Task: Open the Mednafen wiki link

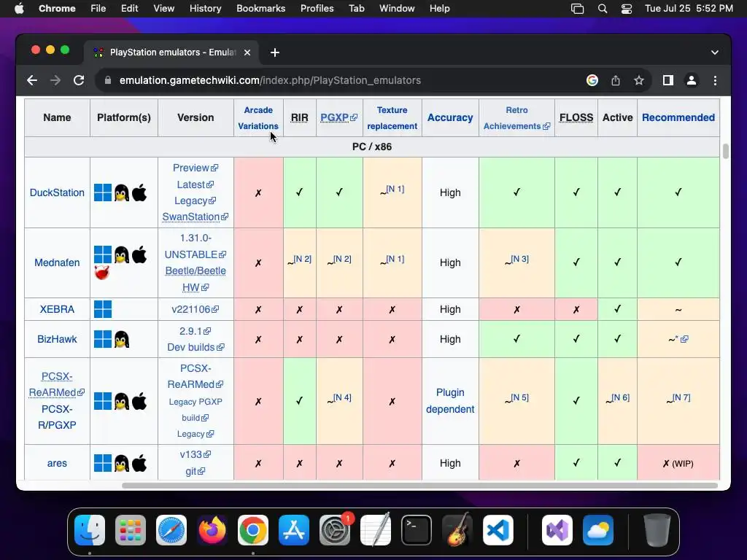Action: coord(57,262)
